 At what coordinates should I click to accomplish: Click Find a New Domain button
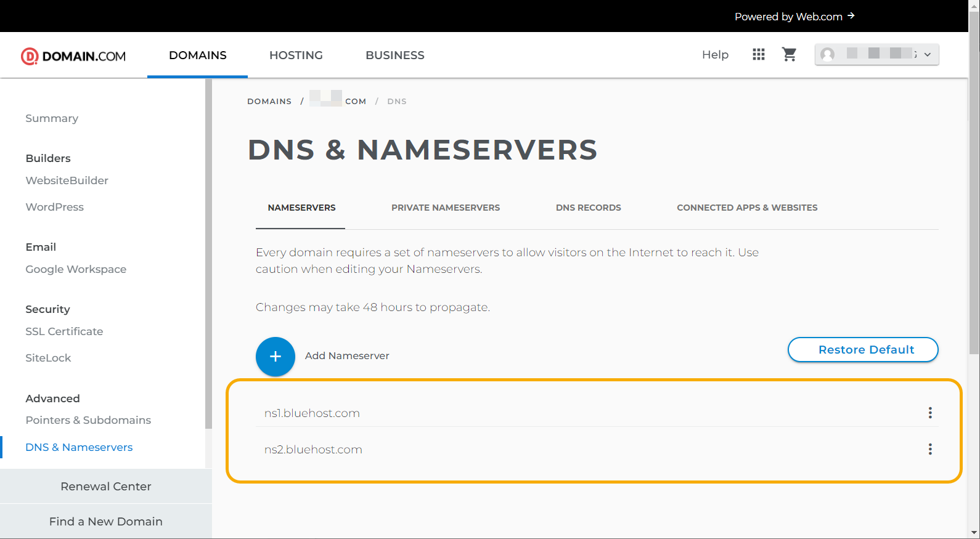tap(106, 521)
